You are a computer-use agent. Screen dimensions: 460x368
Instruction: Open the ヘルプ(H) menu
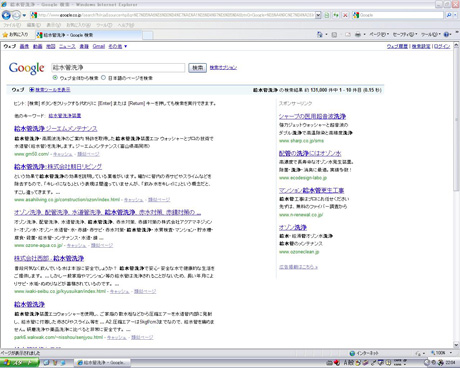click(x=125, y=25)
